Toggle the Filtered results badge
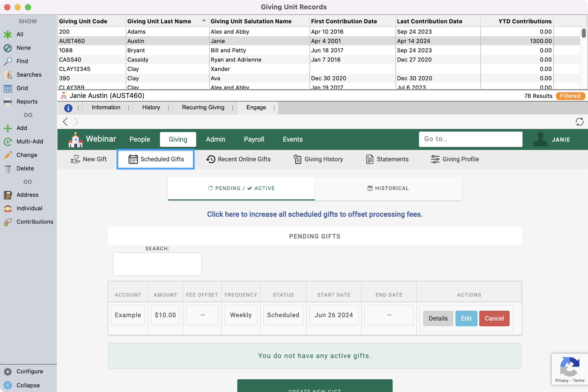 pyautogui.click(x=570, y=96)
